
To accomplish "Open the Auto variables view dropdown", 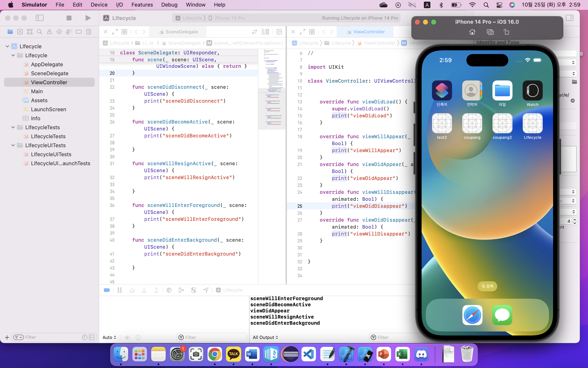I will pos(109,337).
